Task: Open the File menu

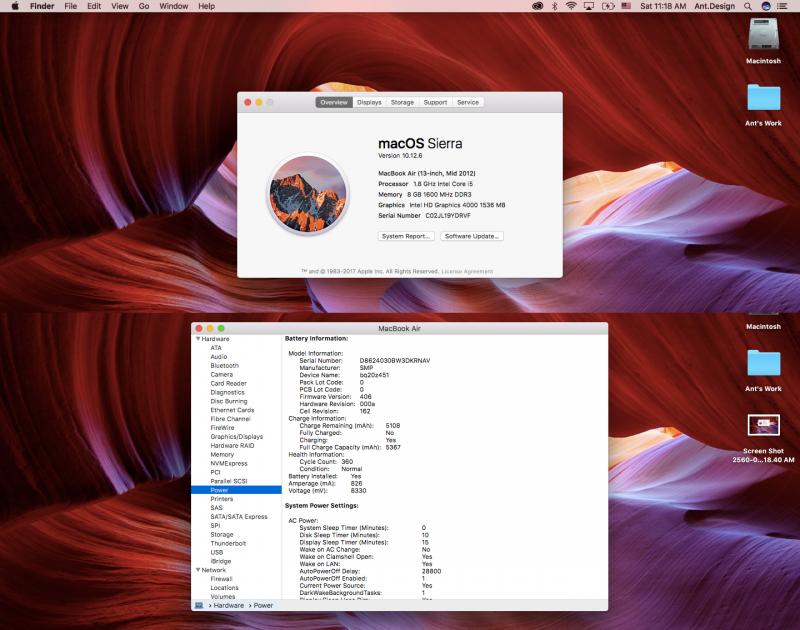Action: click(x=70, y=6)
